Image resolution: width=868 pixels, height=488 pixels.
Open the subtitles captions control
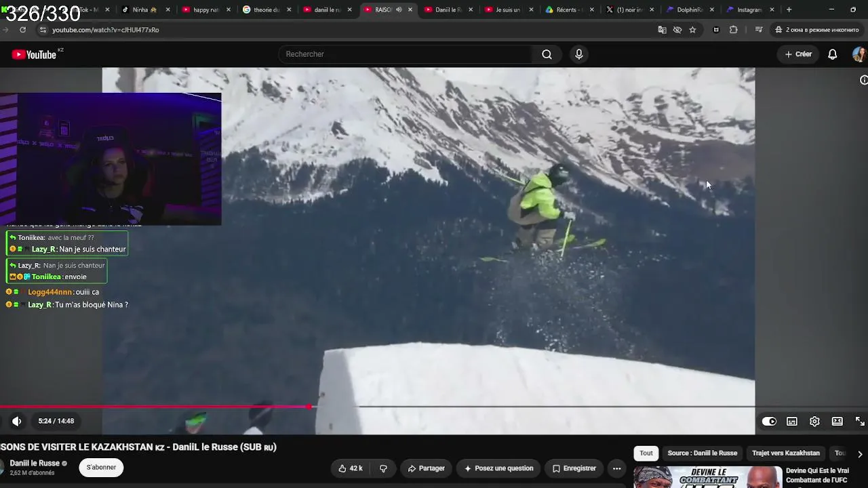pos(791,421)
